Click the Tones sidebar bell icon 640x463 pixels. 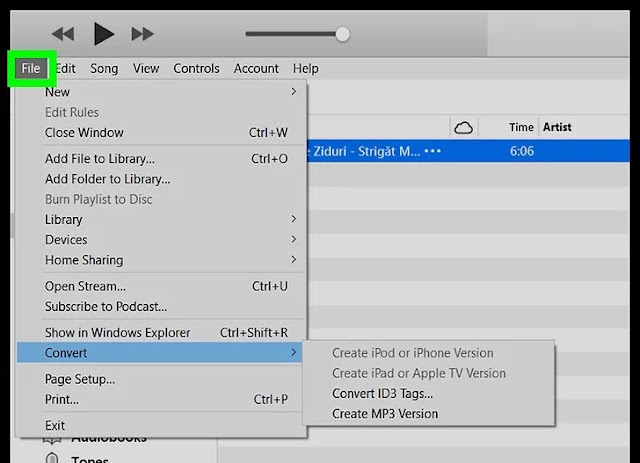[52, 458]
